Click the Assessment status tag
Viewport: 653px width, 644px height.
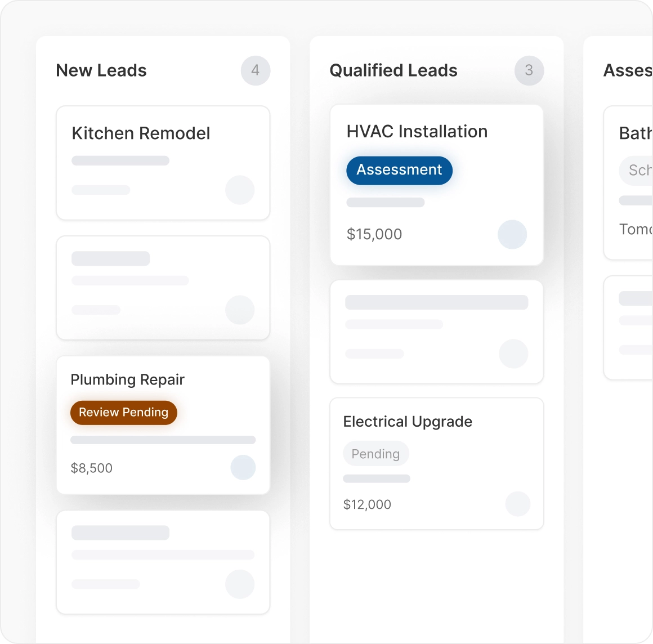[399, 170]
